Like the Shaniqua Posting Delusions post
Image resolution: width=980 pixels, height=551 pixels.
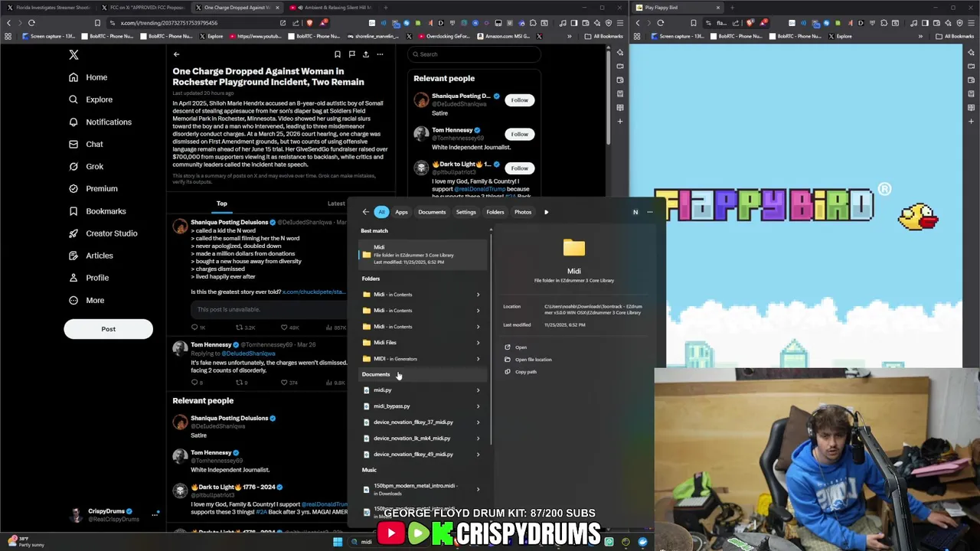289,328
